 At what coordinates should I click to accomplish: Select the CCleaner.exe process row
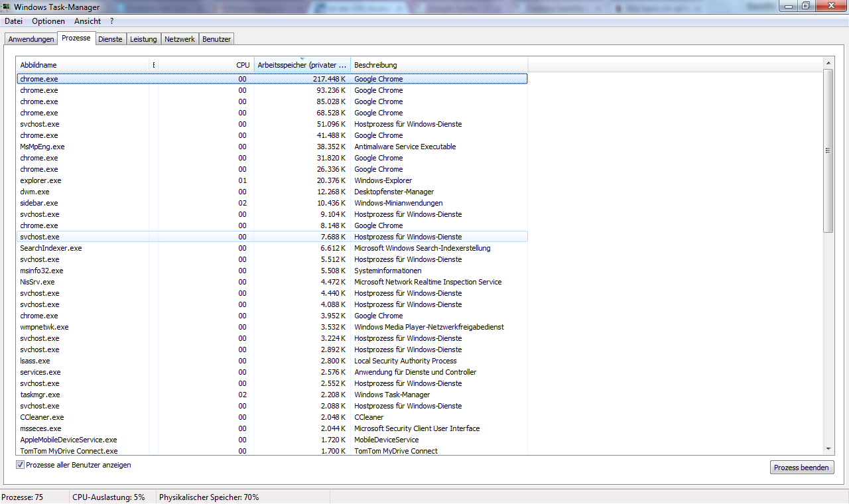pos(272,417)
